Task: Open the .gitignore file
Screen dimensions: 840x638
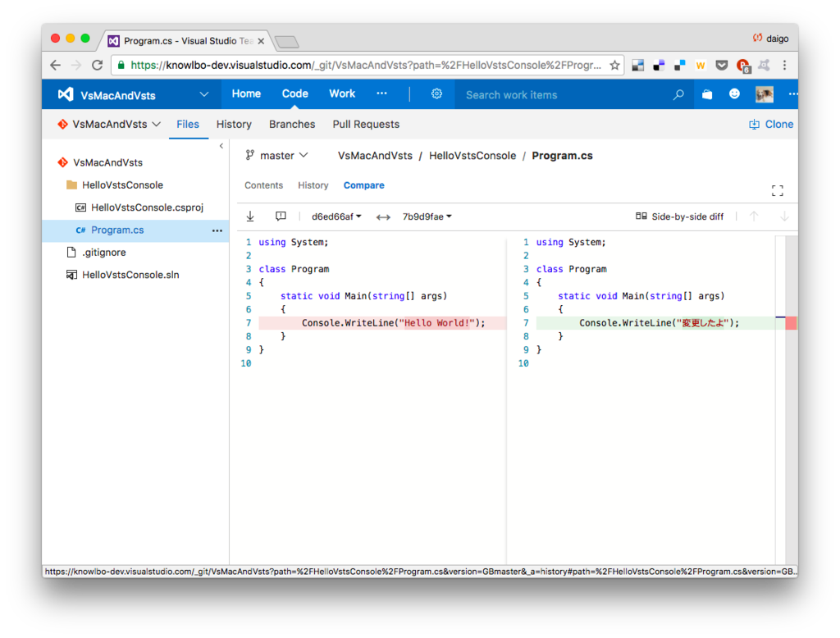Action: coord(104,253)
